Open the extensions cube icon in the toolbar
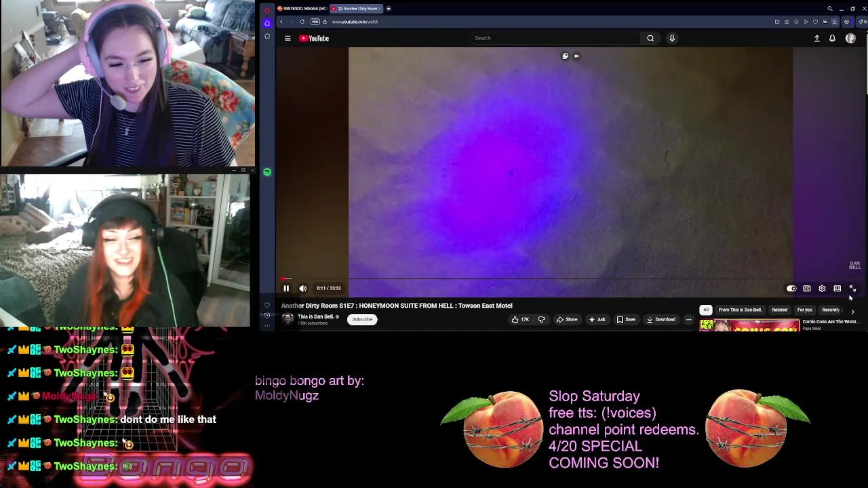 (846, 22)
